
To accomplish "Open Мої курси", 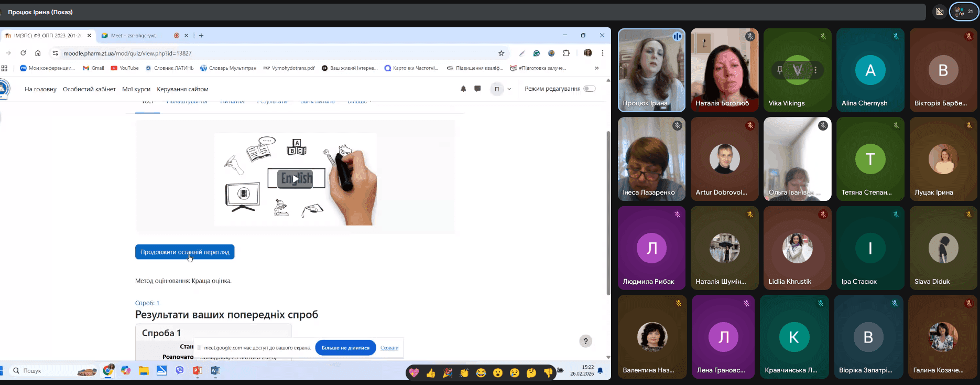I will tap(136, 89).
